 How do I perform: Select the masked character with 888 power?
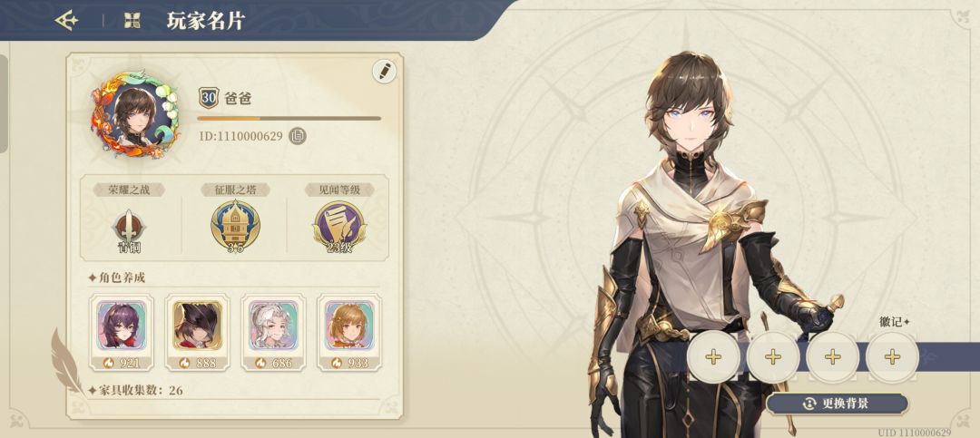point(197,333)
